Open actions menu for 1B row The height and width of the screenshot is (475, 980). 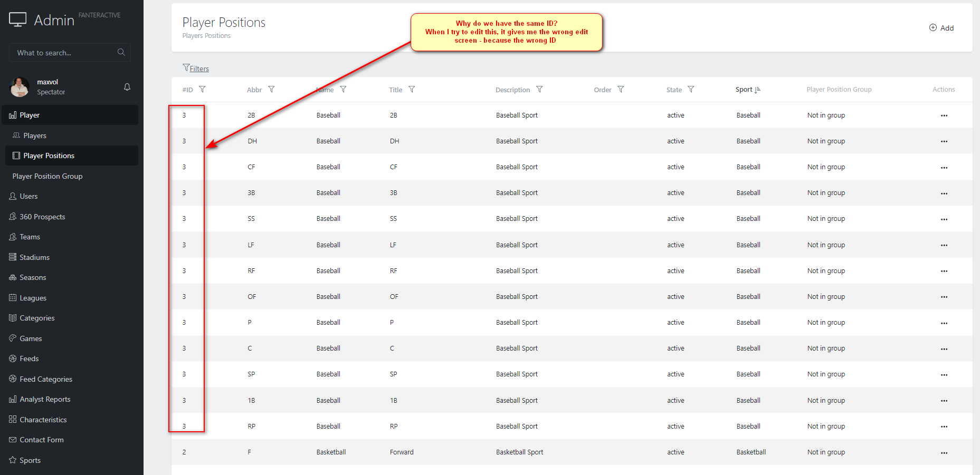coord(944,401)
